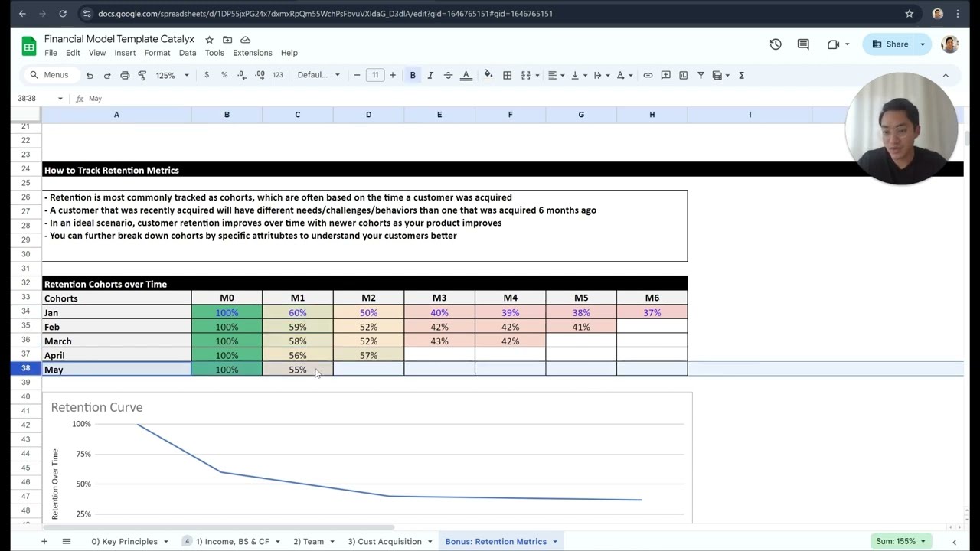Collapse the toolbar with up chevron

point(946,75)
